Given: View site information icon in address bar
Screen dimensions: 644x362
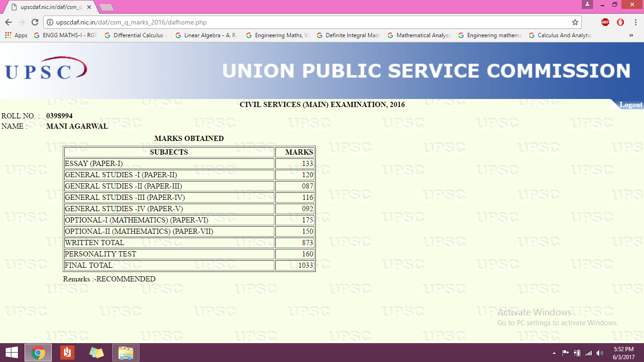Looking at the screenshot, I should (x=50, y=22).
